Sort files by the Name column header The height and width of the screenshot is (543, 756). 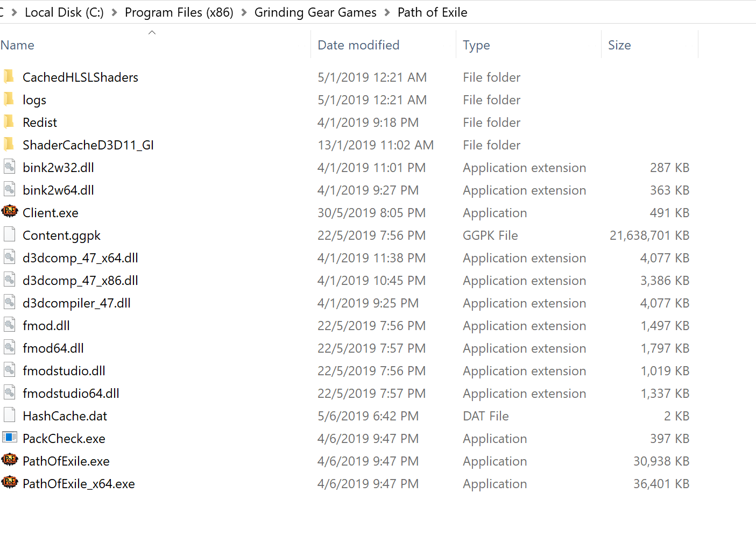(155, 45)
